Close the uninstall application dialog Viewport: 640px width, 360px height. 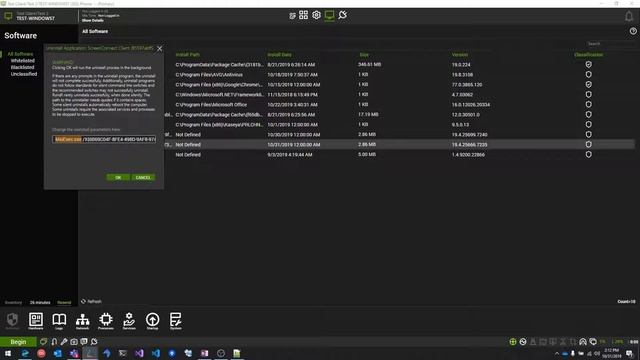coord(160,49)
